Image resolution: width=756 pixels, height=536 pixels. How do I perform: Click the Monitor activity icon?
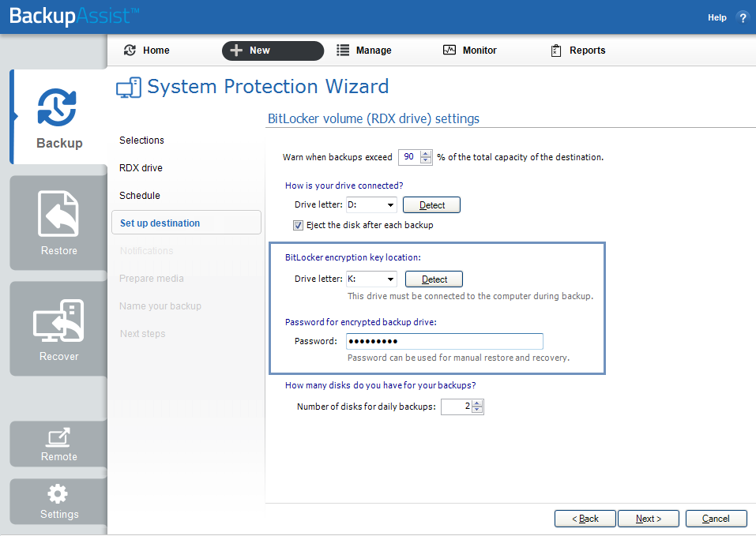point(449,50)
